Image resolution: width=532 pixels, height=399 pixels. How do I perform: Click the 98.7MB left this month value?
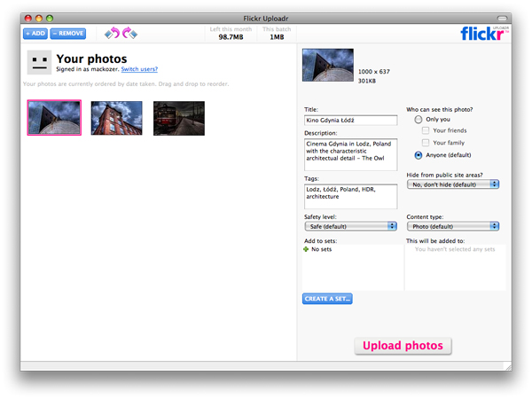[x=231, y=37]
